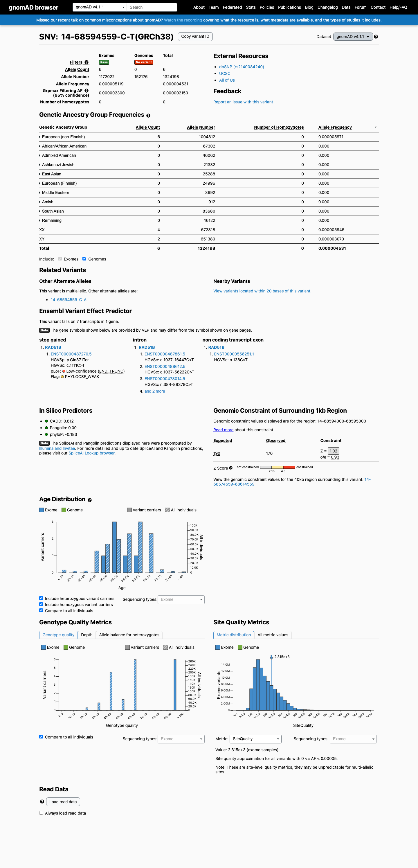Switch to Allele balance for heterozygotes tab
Viewport: 418px width, 868px height.
129,635
